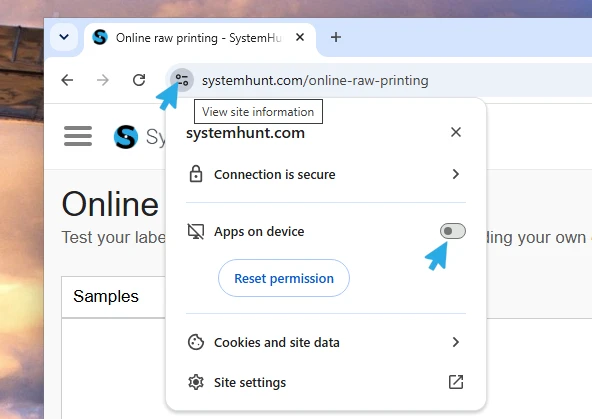Open Site settings external link
This screenshot has width=592, height=419.
point(456,382)
